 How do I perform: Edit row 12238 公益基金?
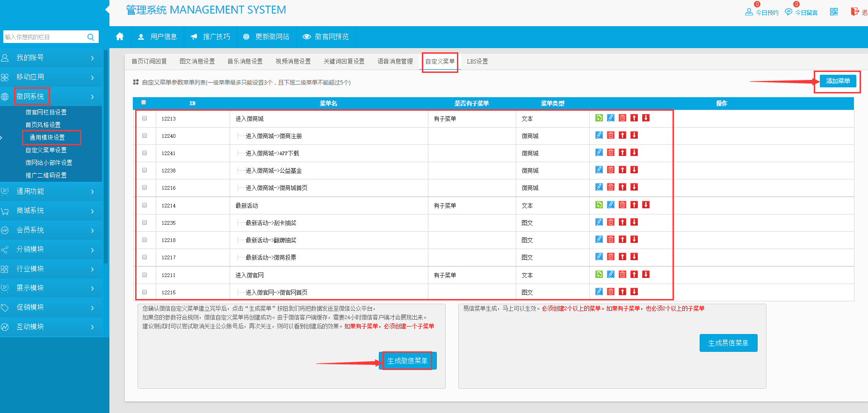(599, 170)
